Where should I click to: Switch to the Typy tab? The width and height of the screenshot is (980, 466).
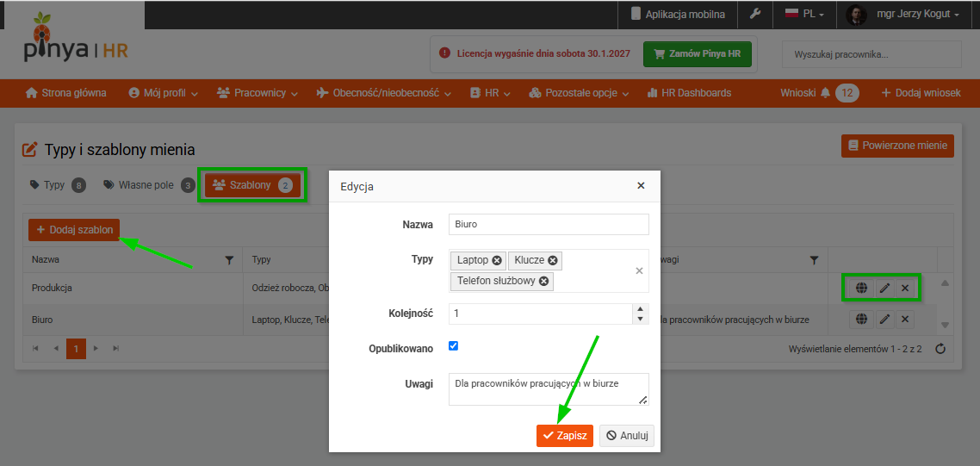pos(57,185)
